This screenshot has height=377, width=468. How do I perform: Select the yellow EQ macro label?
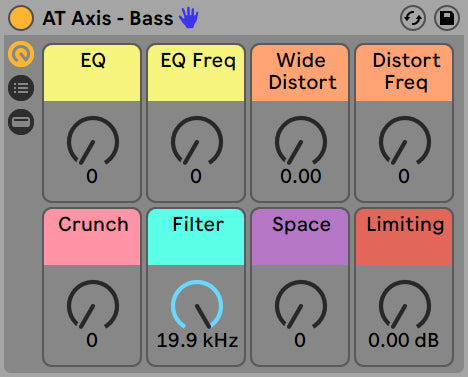(x=92, y=73)
